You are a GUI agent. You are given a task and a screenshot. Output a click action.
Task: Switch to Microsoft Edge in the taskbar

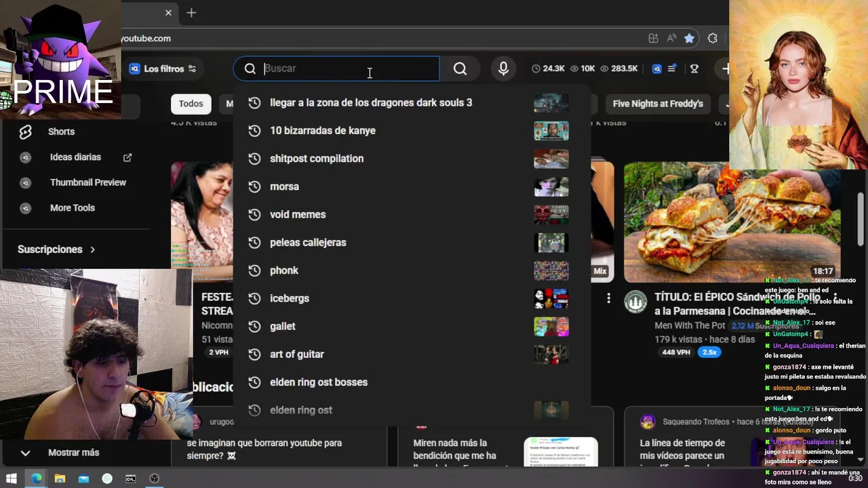click(x=36, y=479)
